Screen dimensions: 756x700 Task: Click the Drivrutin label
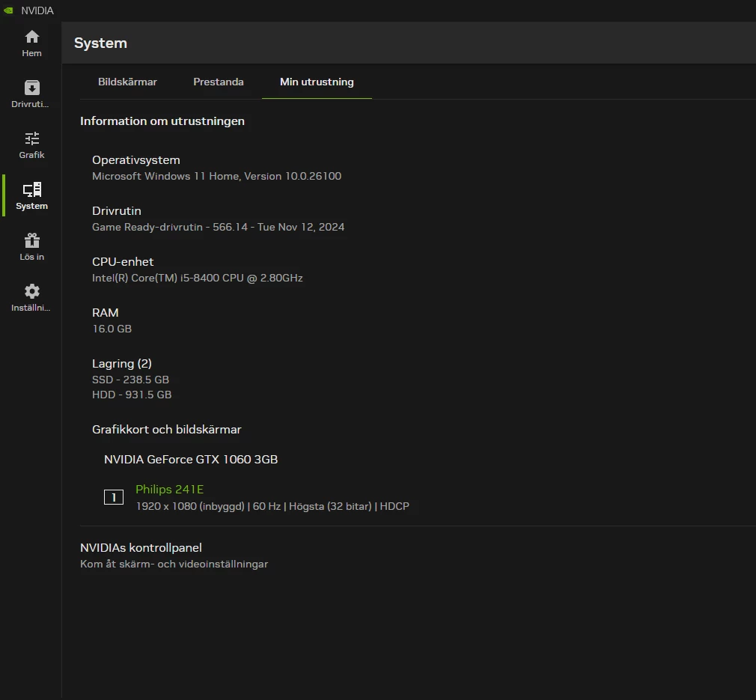point(117,211)
